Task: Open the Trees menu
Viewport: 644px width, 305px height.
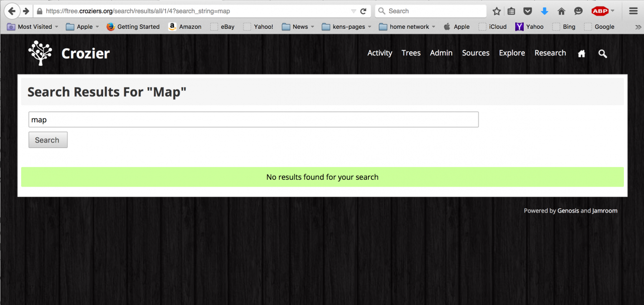Action: coord(411,53)
